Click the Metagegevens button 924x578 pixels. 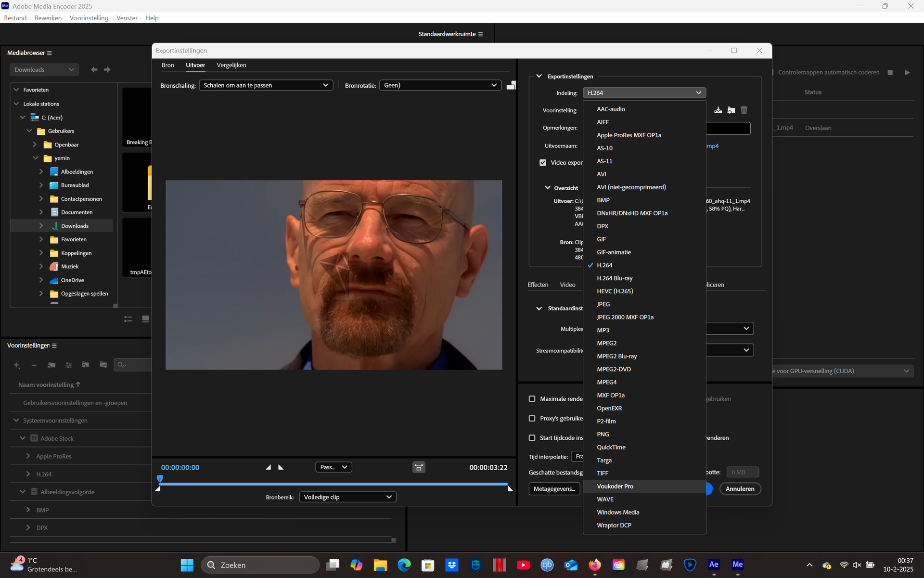(554, 489)
